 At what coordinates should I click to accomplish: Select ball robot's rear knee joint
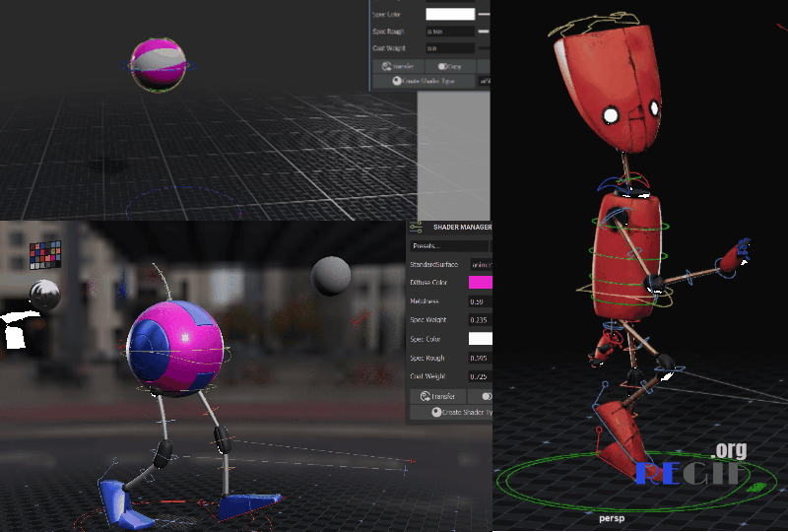point(163,453)
